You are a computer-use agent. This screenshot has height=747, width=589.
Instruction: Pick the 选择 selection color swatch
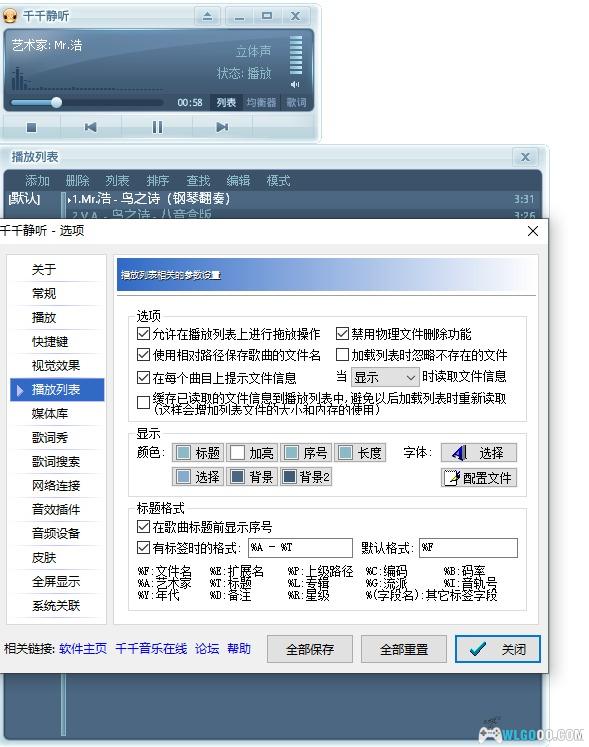coord(198,477)
